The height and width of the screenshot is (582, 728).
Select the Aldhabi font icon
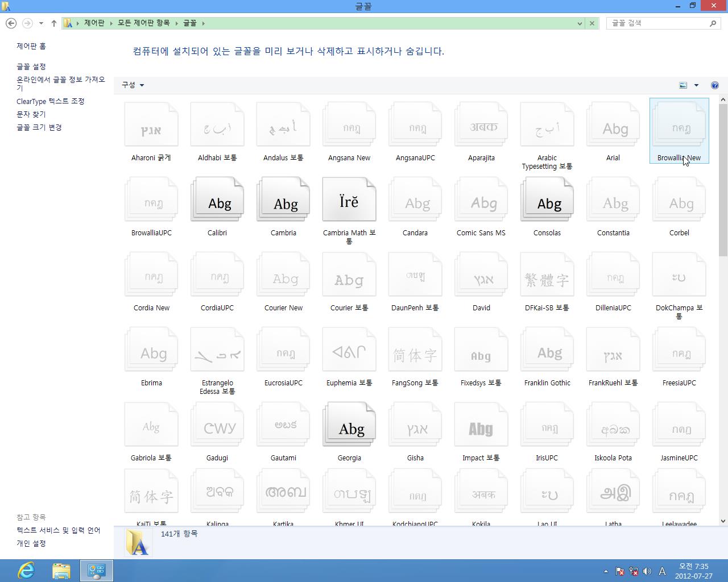tap(217, 125)
